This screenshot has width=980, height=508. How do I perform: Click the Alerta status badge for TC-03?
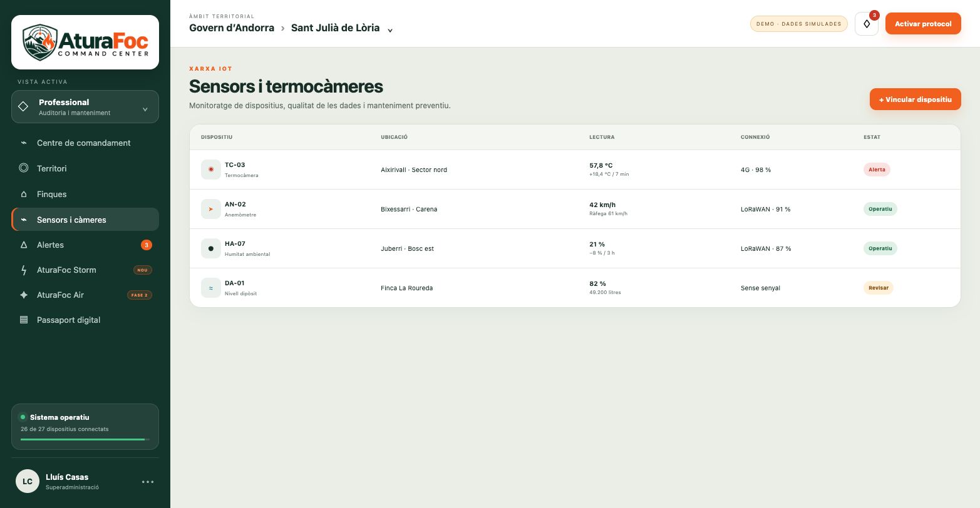pos(877,170)
